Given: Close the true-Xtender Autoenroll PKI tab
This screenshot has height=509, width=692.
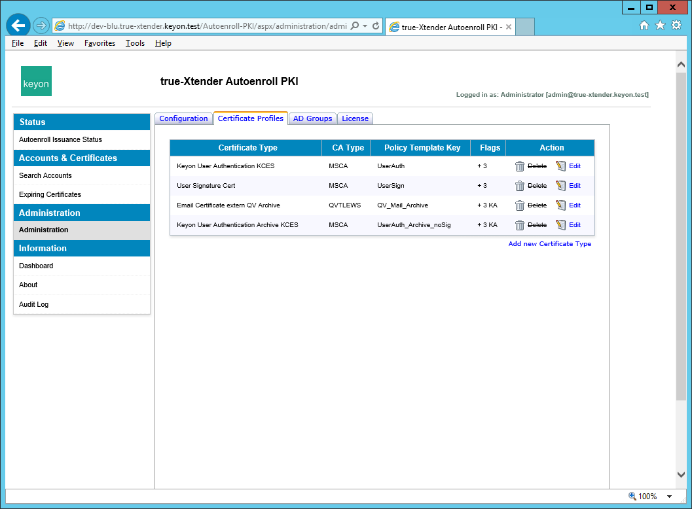Looking at the screenshot, I should pyautogui.click(x=508, y=27).
